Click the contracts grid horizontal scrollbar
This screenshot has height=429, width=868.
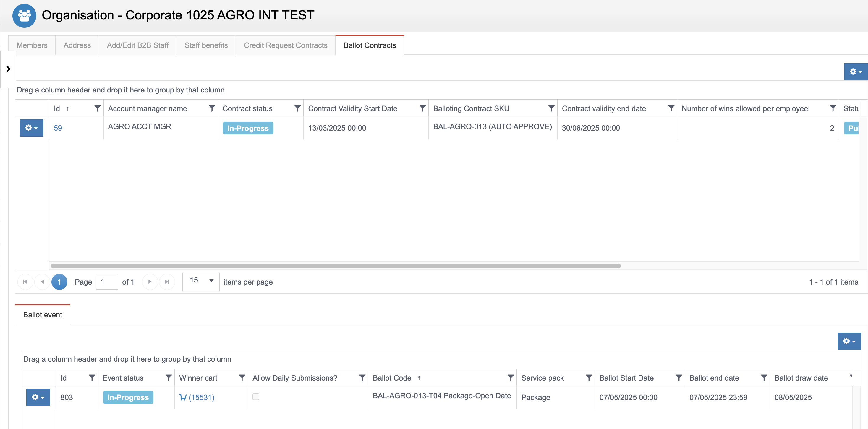[x=335, y=266]
